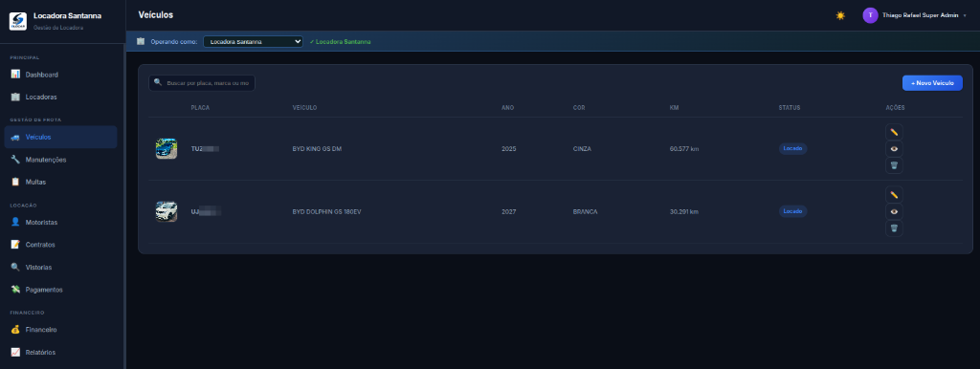Viewport: 980px width, 369px height.
Task: Click the year 2027 cell
Action: coord(509,211)
